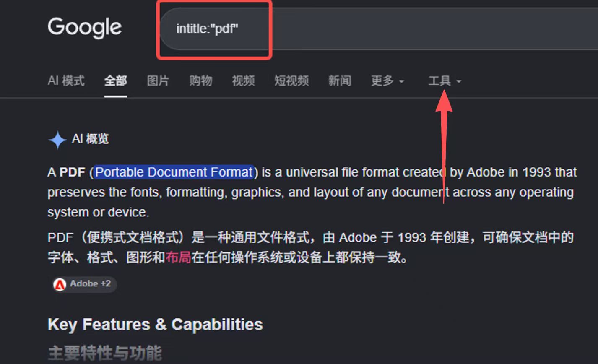Open the 工具 dropdown

click(x=445, y=81)
